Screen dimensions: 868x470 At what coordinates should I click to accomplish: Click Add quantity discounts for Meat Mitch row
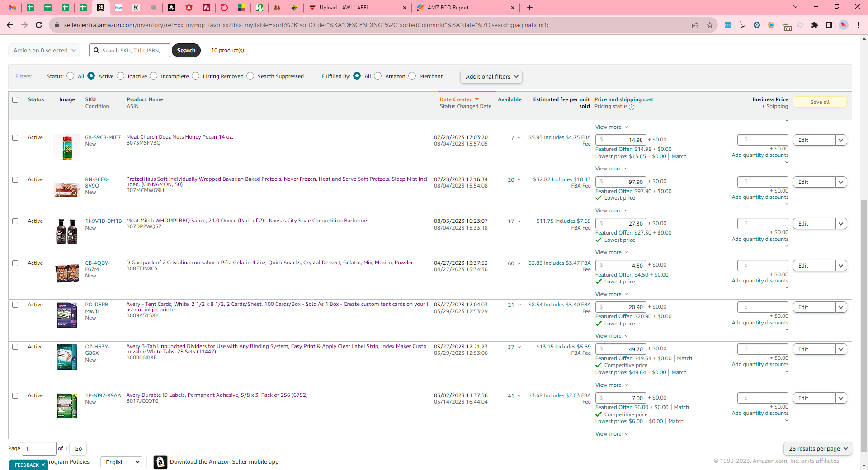coord(760,239)
